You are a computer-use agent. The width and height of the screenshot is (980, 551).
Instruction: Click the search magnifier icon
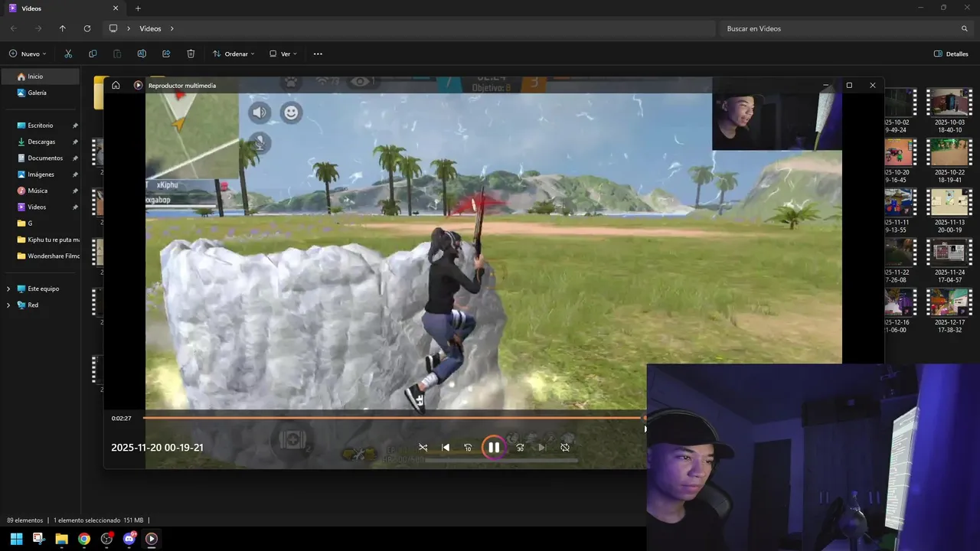point(965,28)
